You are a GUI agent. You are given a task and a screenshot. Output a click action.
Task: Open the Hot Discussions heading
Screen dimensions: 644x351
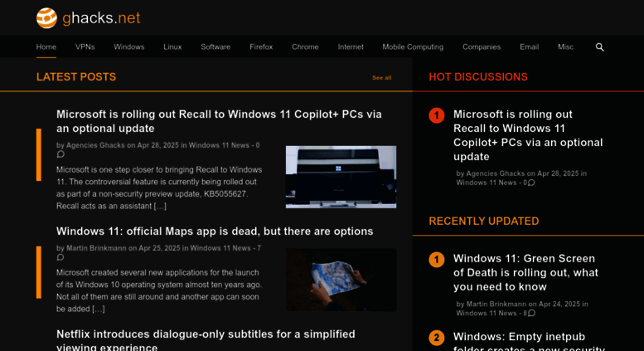[478, 77]
